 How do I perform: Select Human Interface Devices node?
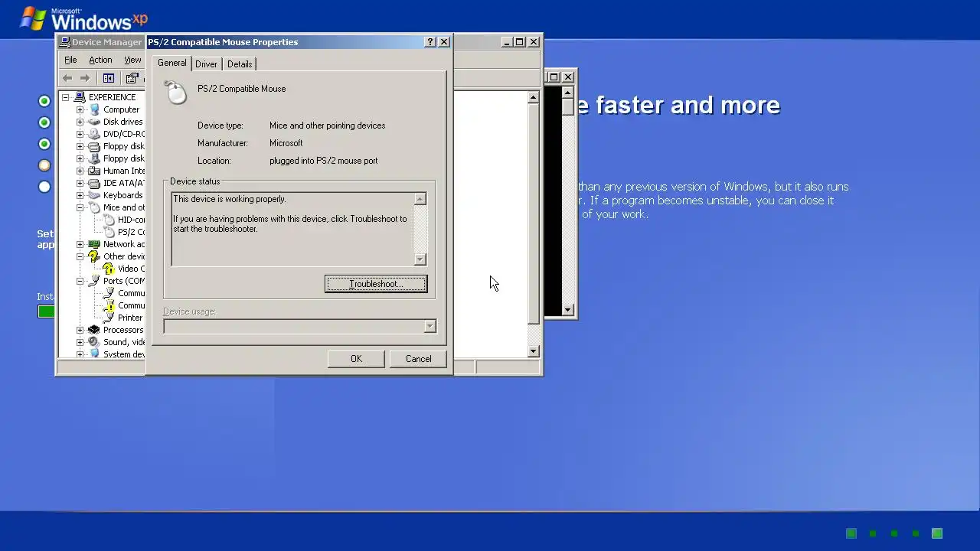pos(124,171)
